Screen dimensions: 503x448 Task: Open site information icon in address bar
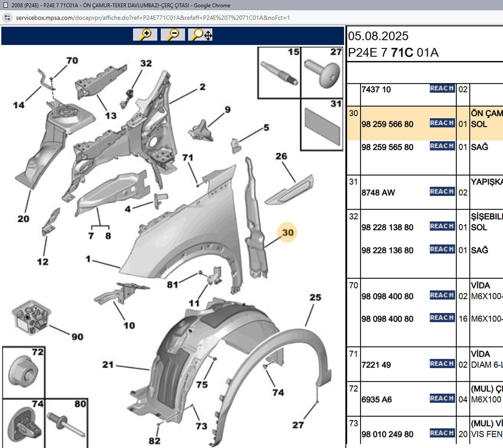7,18
